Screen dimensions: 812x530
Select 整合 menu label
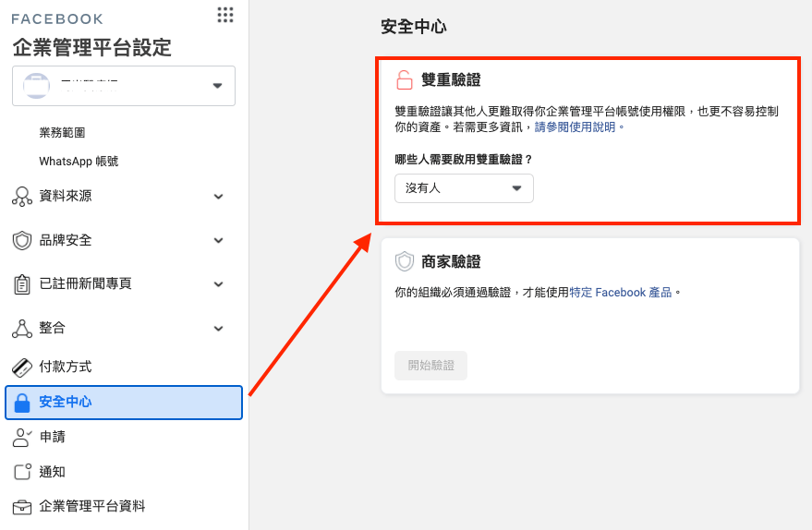click(x=53, y=328)
